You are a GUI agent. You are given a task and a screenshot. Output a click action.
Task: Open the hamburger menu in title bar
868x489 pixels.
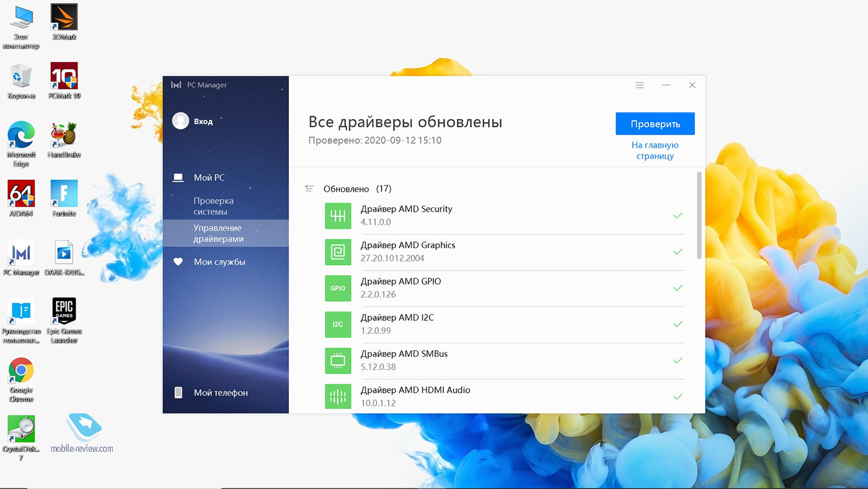[640, 85]
